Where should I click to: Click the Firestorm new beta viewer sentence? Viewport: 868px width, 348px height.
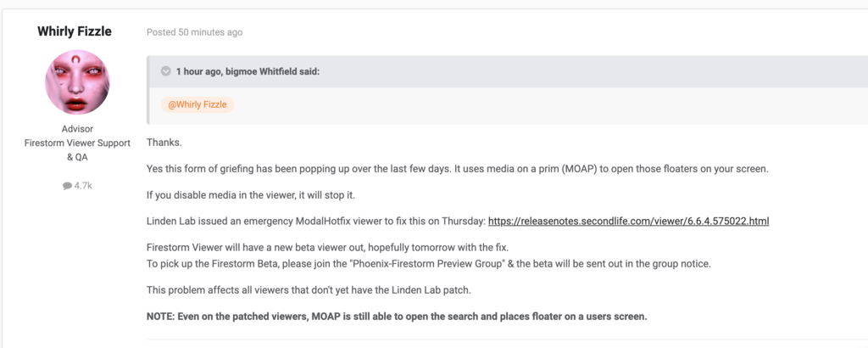[327, 247]
